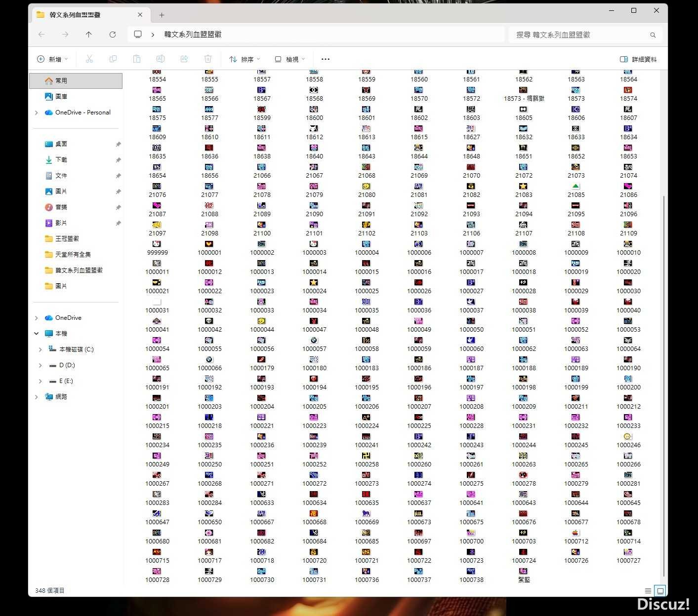Switch to details list view layout

point(648,590)
